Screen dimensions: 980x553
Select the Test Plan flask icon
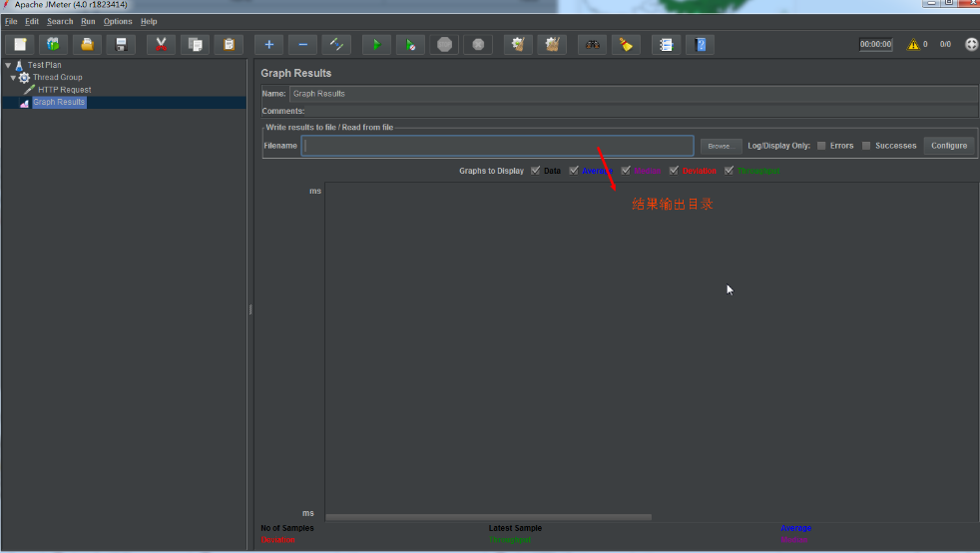19,65
